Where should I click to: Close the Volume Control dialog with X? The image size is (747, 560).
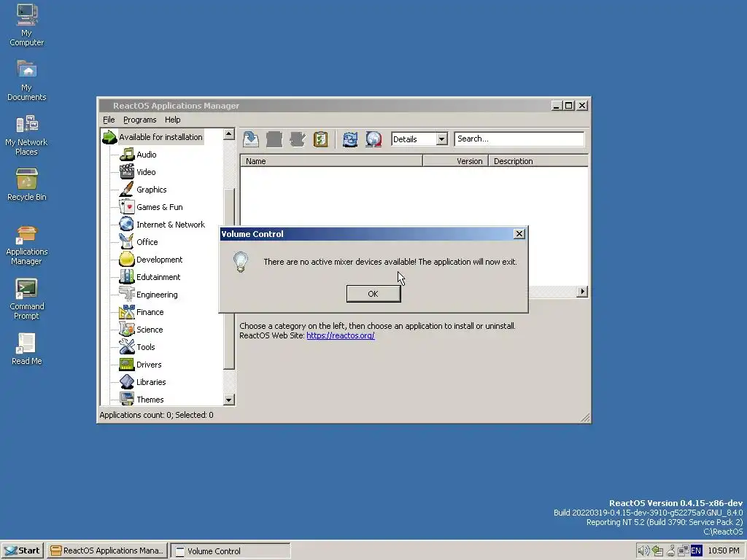click(x=519, y=234)
